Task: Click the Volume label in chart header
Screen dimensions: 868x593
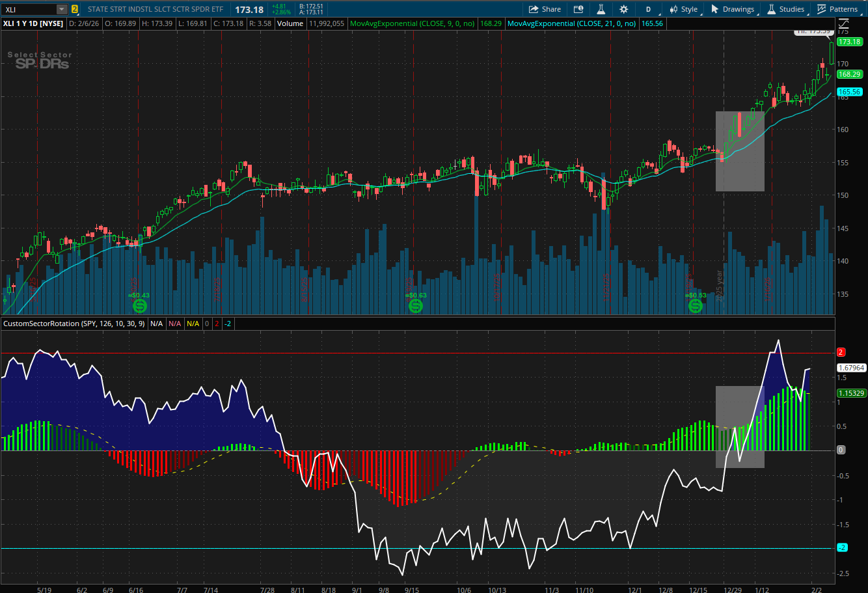Action: 290,23
